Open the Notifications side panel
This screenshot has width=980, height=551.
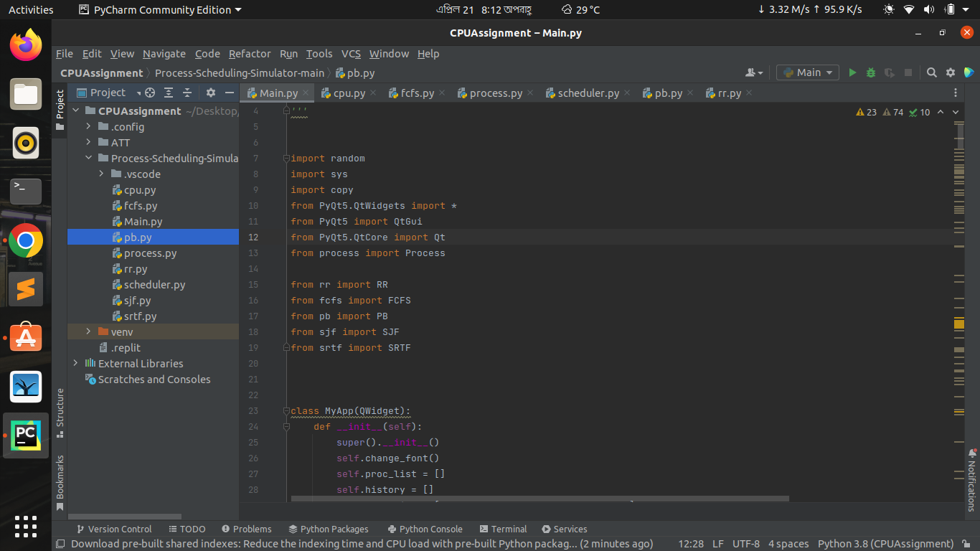(x=972, y=479)
